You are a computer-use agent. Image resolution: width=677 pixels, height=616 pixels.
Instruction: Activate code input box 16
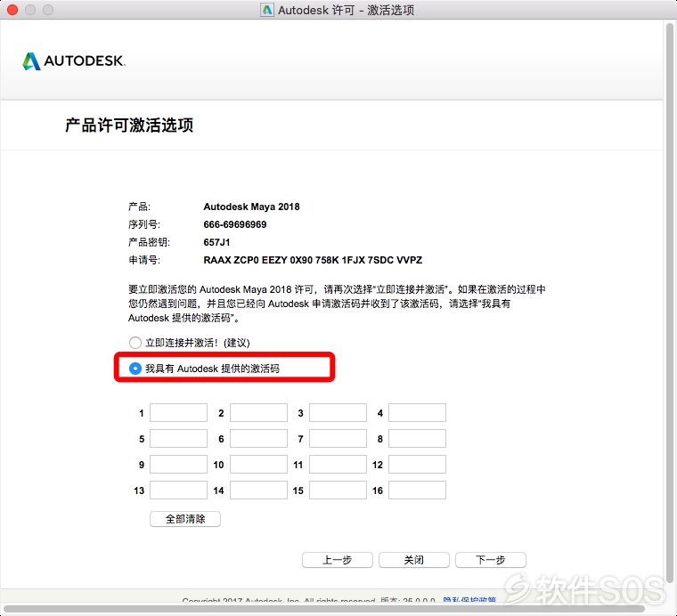417,490
